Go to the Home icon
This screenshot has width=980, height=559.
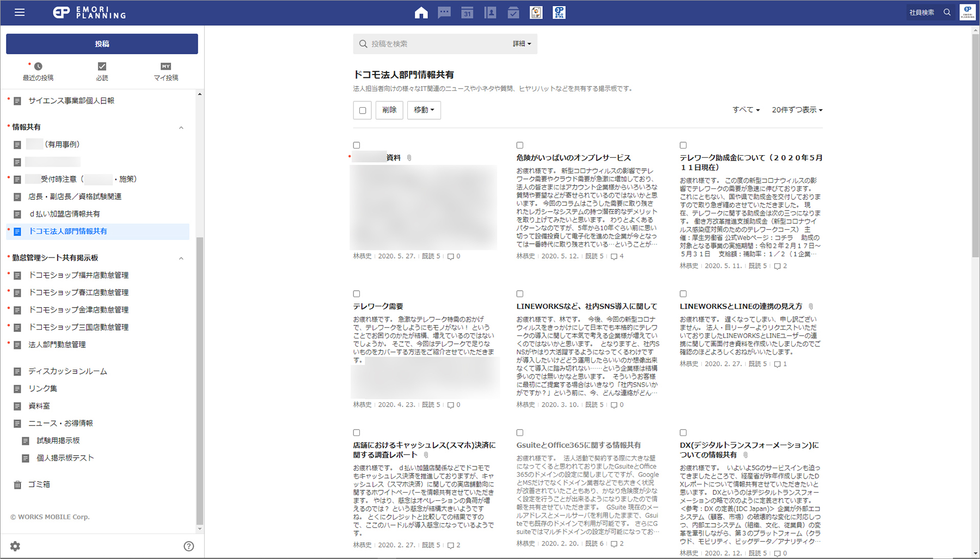point(421,13)
